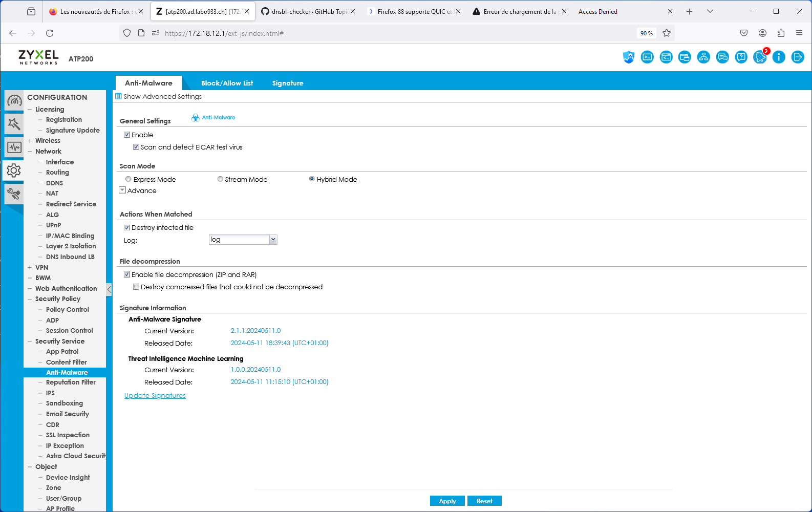Reload the page in Firefox
Image resolution: width=812 pixels, height=512 pixels.
[x=50, y=33]
